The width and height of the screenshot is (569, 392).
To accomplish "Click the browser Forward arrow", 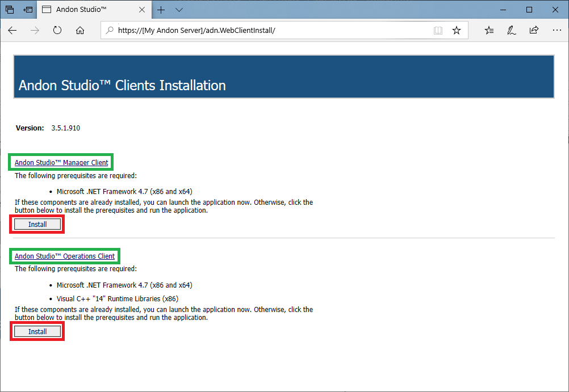I will pyautogui.click(x=35, y=31).
